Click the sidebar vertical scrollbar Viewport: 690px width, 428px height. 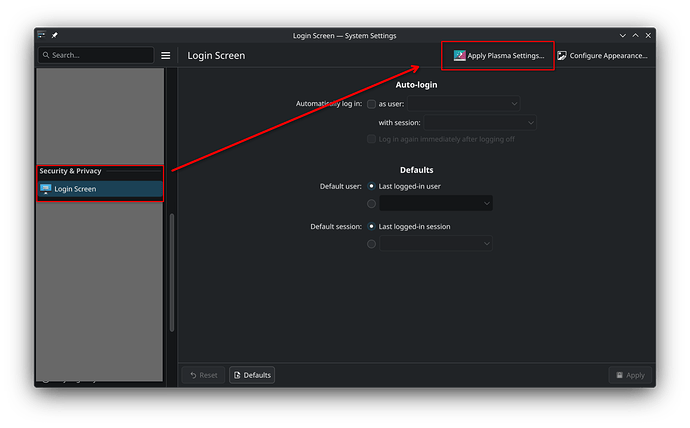(172, 272)
